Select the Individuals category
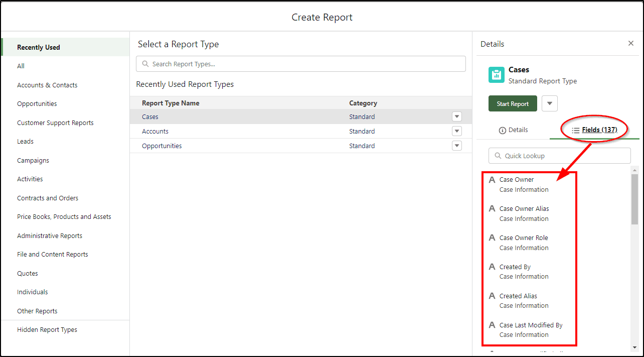 [x=65, y=292]
